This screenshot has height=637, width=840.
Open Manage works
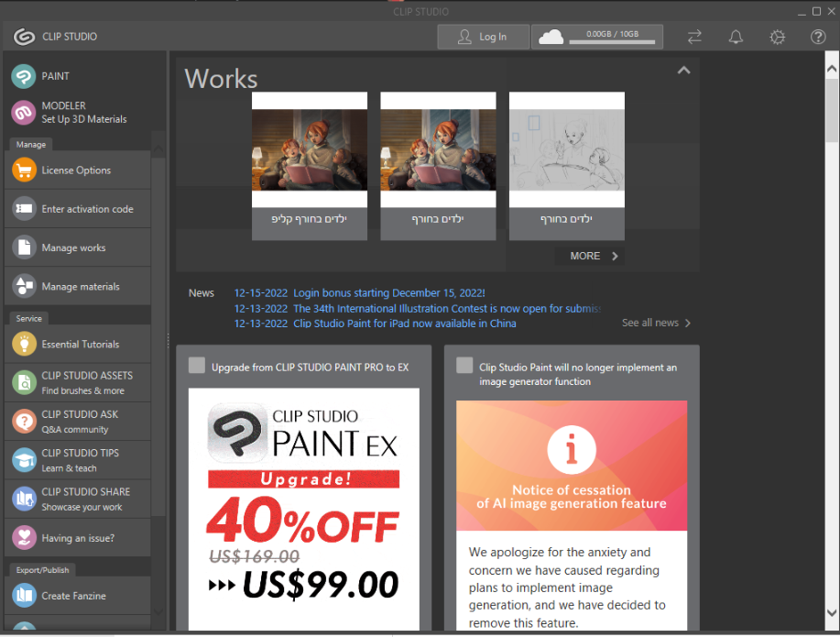(78, 247)
